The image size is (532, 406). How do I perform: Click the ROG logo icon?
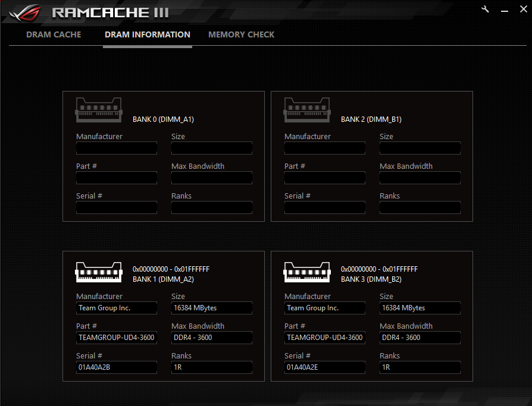click(25, 13)
